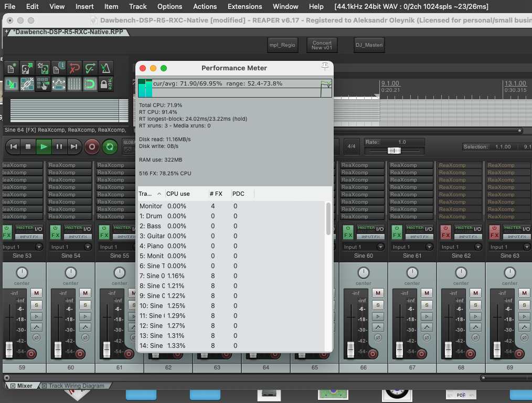The width and height of the screenshot is (532, 403).
Task: Click the Sine 53 volume fader
Action: click(x=9, y=349)
